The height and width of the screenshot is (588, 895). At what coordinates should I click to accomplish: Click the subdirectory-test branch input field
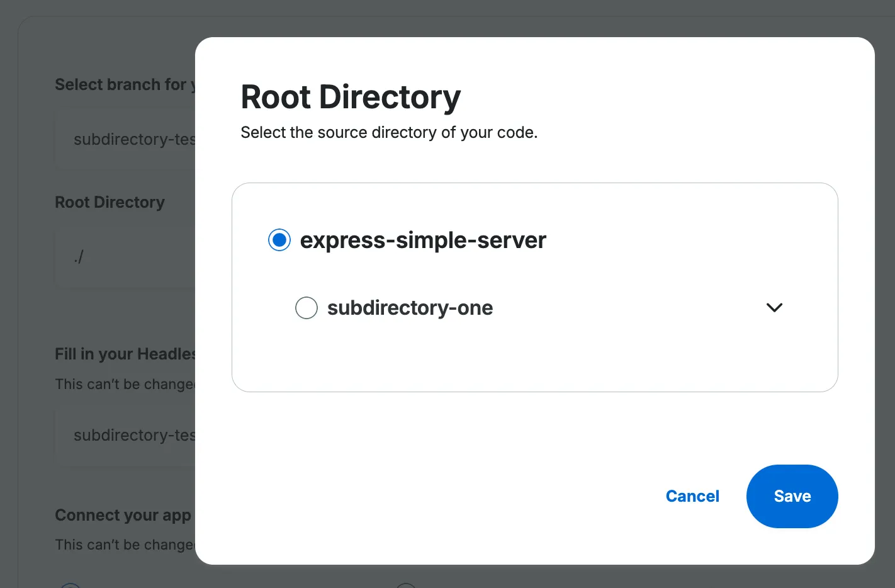click(x=126, y=139)
